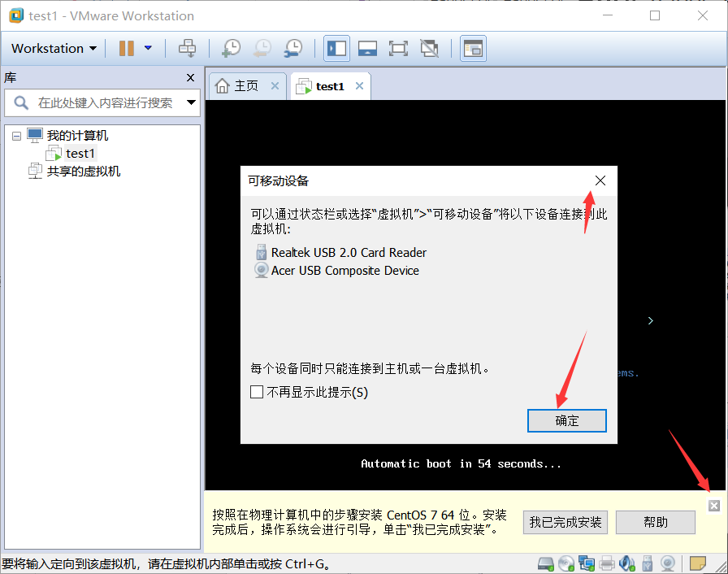Viewport: 728px width, 574px height.
Task: Click Realtek USB 2.0 Card Reader entry
Action: pos(349,253)
